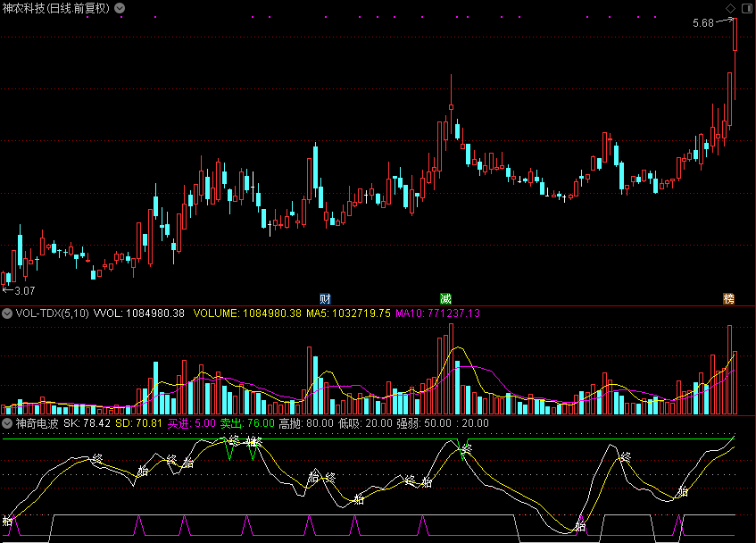The height and width of the screenshot is (543, 756).
Task: Click the blue 财 finance marker
Action: [x=325, y=297]
